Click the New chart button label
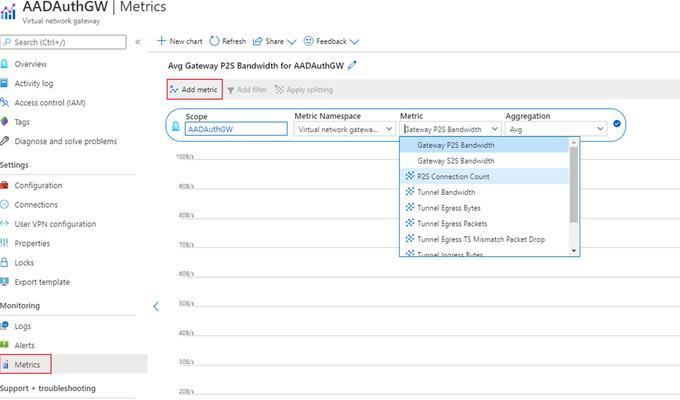This screenshot has height=400, width=680. [x=186, y=41]
